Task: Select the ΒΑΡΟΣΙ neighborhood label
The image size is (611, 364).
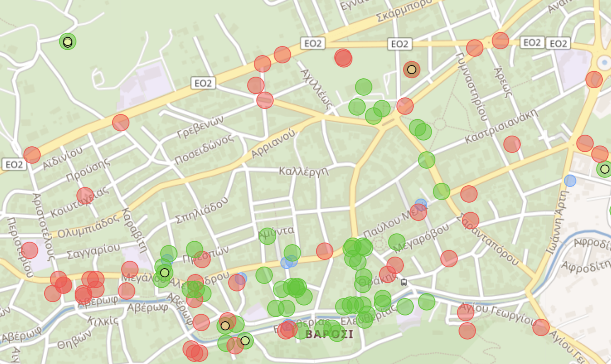Action: 330,334
